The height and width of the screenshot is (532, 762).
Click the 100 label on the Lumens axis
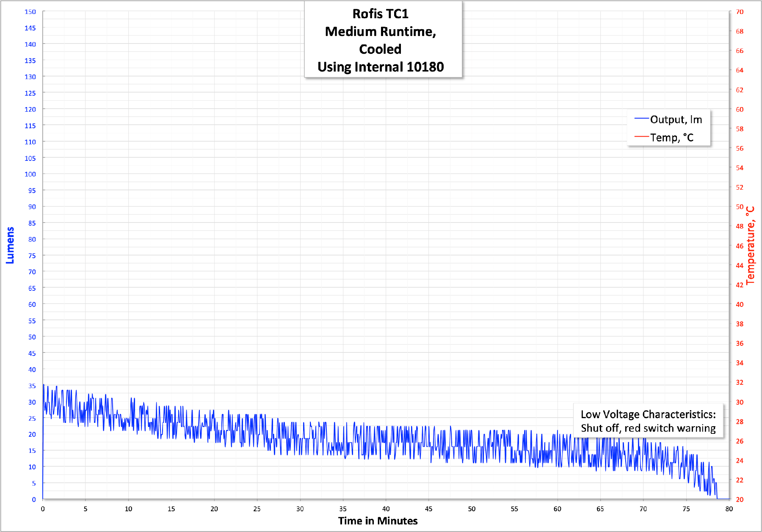pos(30,174)
